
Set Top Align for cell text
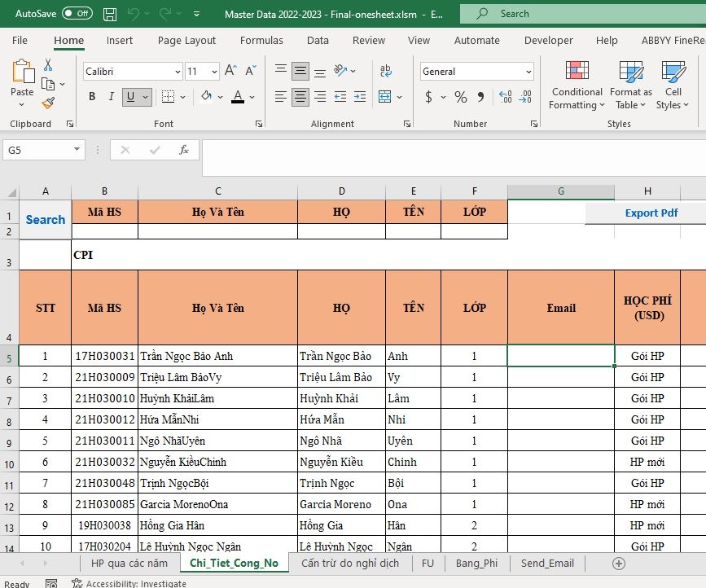point(281,70)
